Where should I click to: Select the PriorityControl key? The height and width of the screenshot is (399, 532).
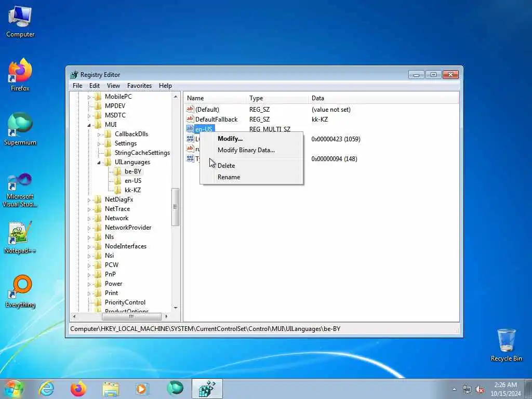click(125, 302)
